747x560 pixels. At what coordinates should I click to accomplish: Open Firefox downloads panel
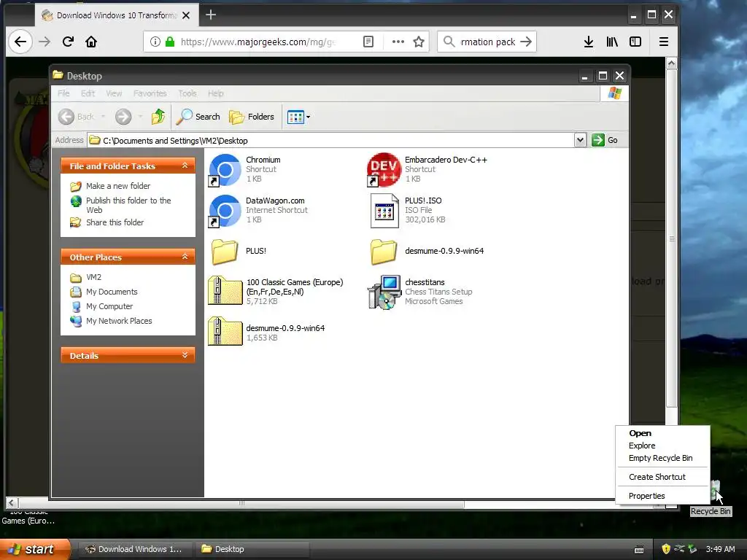[589, 42]
